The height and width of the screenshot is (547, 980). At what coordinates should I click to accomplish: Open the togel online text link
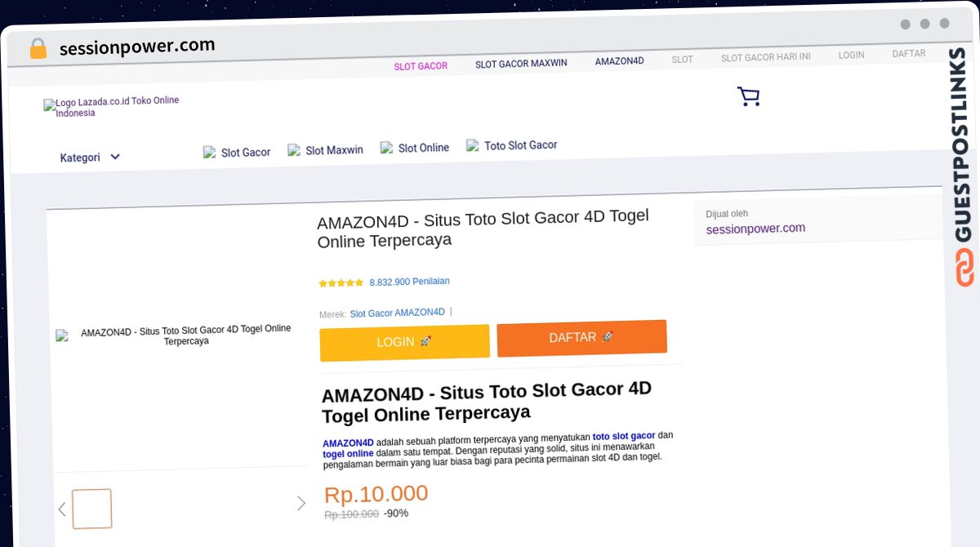coord(348,454)
